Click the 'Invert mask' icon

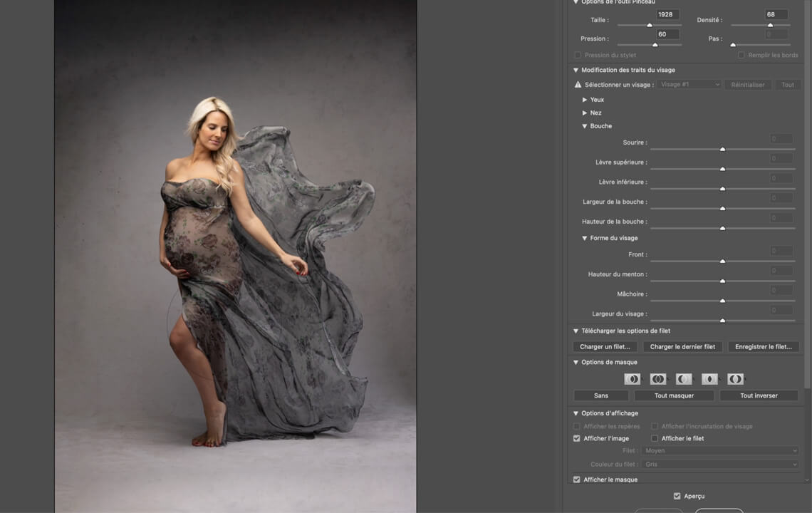[735, 379]
